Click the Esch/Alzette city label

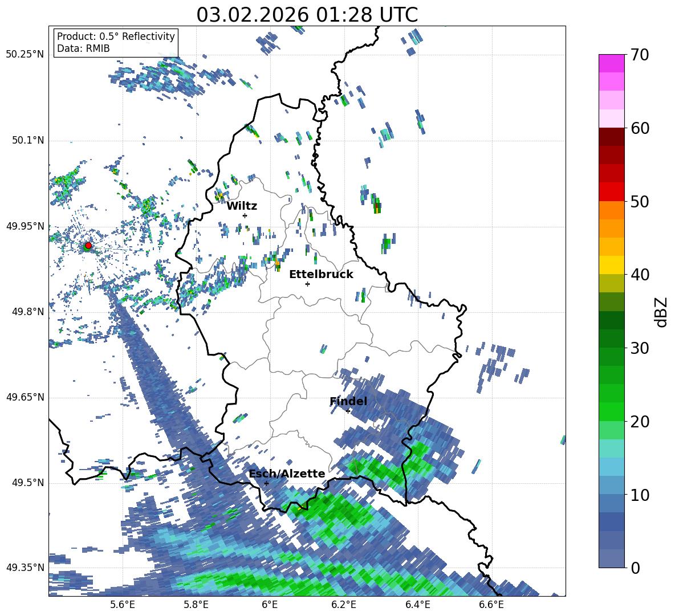tap(287, 474)
